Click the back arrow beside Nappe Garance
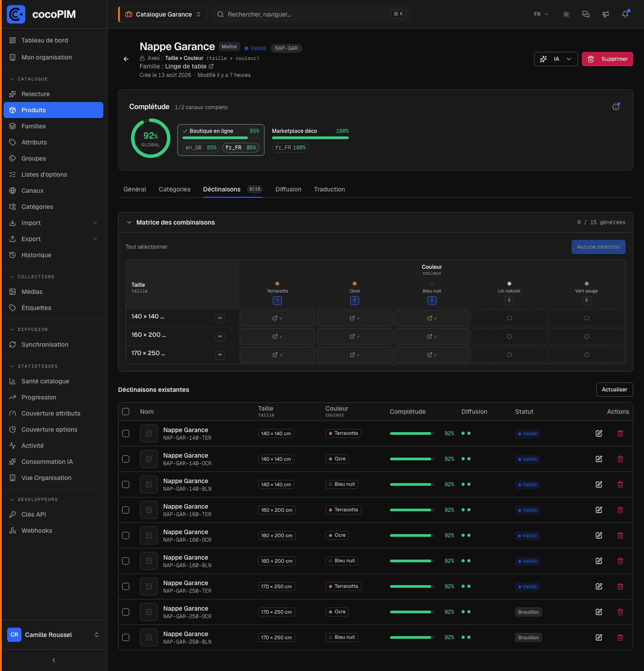 click(x=126, y=59)
